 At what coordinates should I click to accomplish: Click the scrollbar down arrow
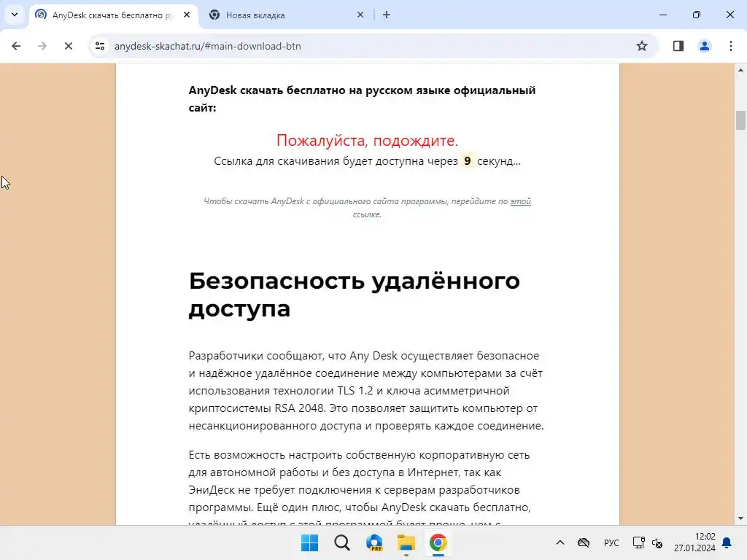740,518
